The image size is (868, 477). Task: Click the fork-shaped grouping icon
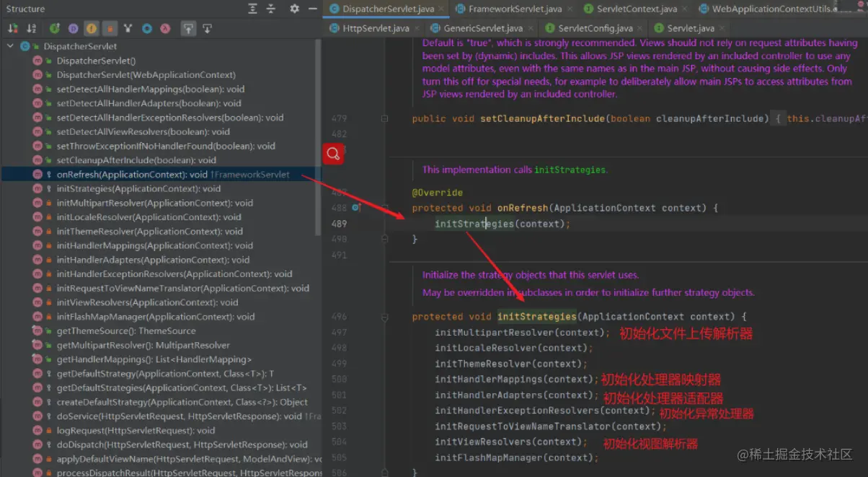[x=128, y=29]
